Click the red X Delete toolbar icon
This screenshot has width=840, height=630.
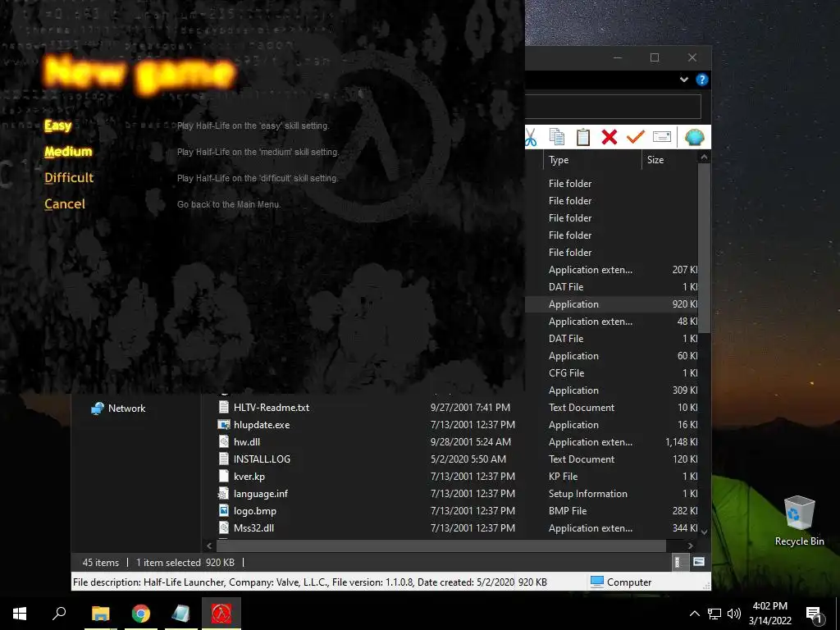[x=609, y=137]
